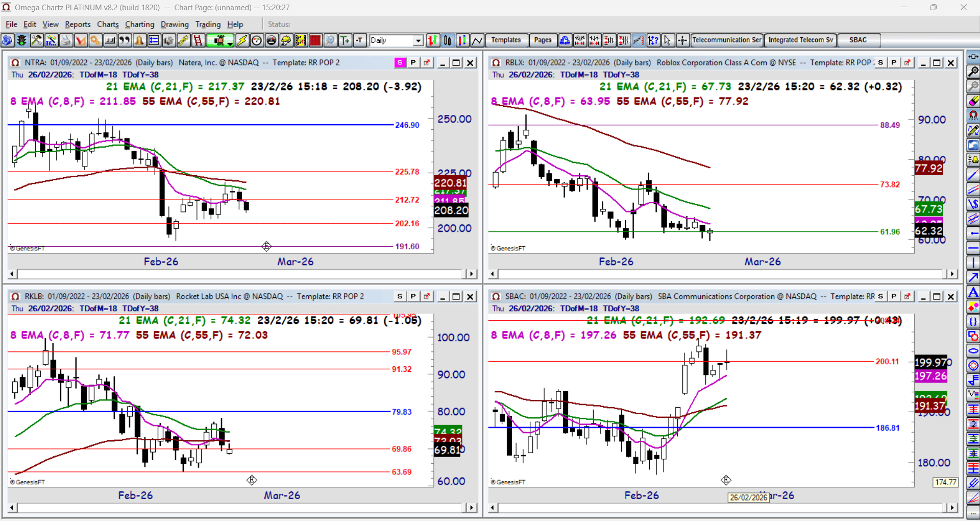Select the curly braces tool in right toolbar

[x=973, y=322]
